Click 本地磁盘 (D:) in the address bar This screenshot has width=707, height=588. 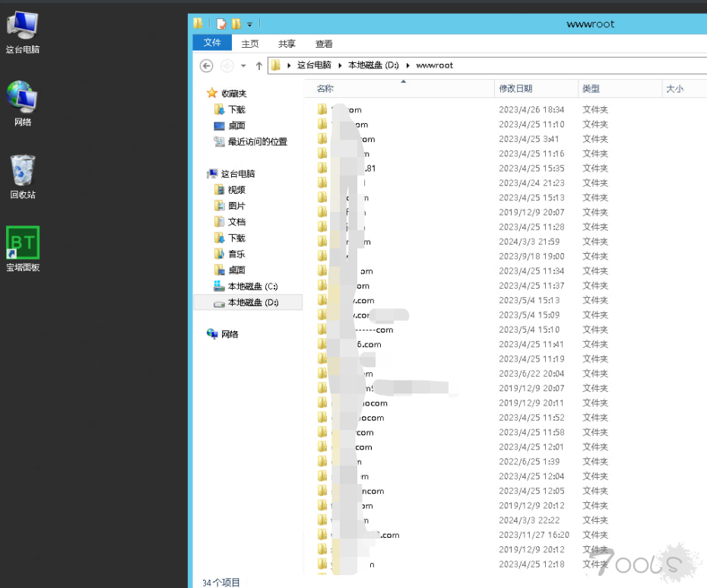373,65
